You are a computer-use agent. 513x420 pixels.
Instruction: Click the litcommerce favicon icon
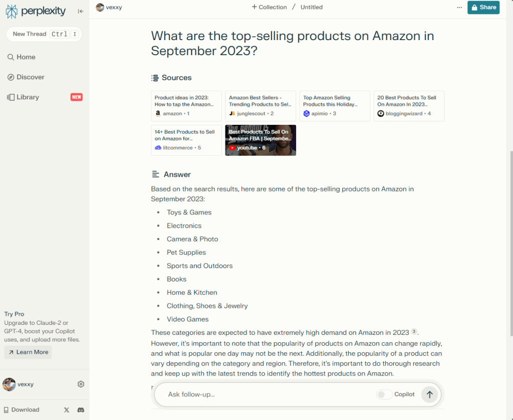click(158, 148)
